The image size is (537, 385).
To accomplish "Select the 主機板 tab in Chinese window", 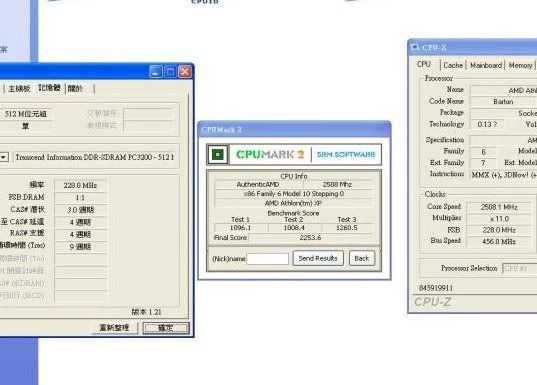I will pos(19,89).
